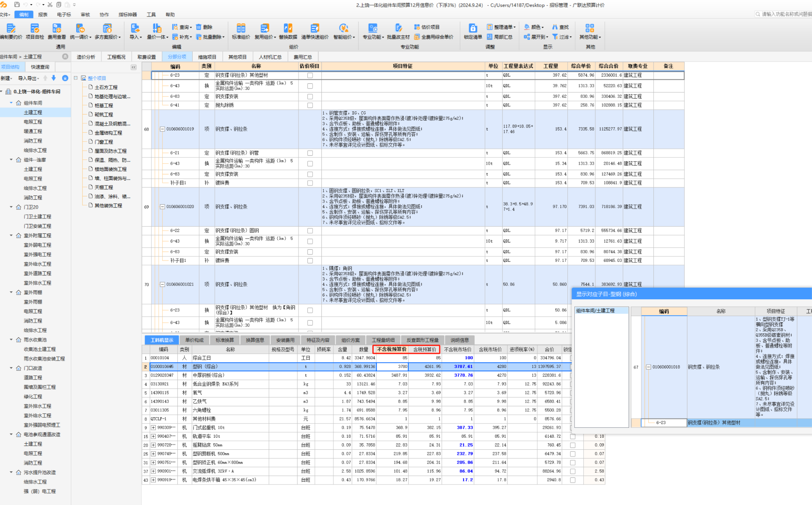Image resolution: width=812 pixels, height=505 pixels.
Task: Collapse the 组件--连廊 tree node
Action: [12, 159]
